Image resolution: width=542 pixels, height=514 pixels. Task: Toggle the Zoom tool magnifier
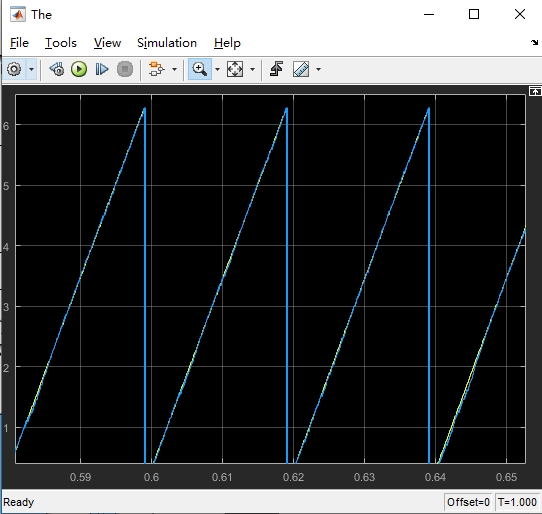coord(200,69)
